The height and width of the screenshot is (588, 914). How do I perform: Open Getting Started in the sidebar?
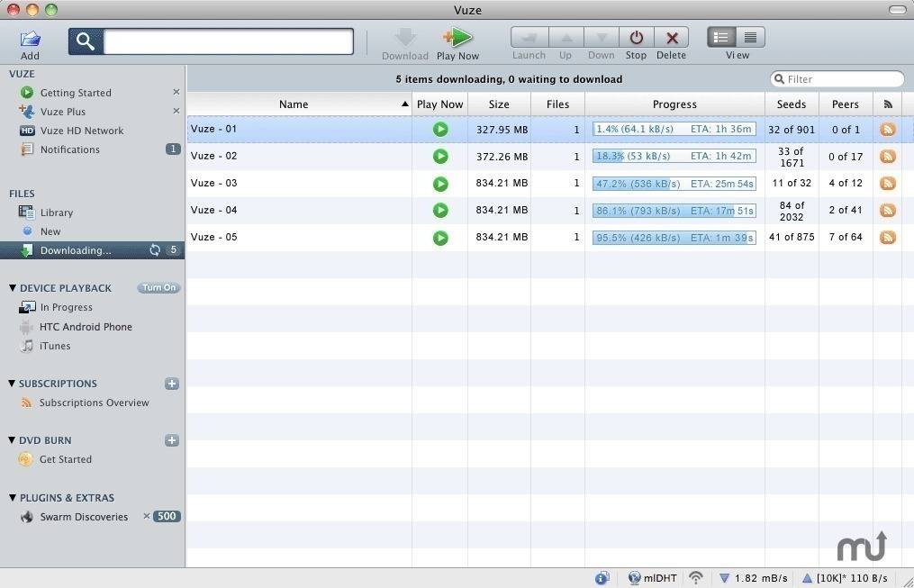pyautogui.click(x=76, y=93)
